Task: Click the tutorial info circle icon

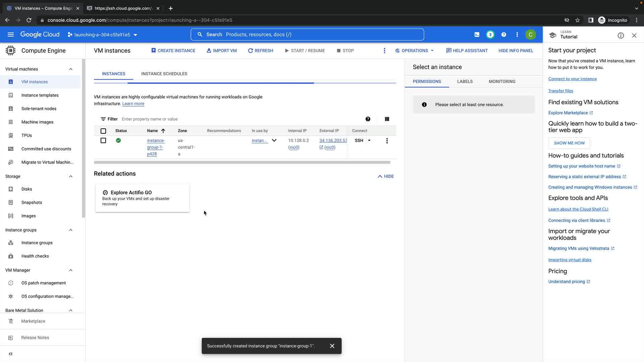Action: coord(621,36)
